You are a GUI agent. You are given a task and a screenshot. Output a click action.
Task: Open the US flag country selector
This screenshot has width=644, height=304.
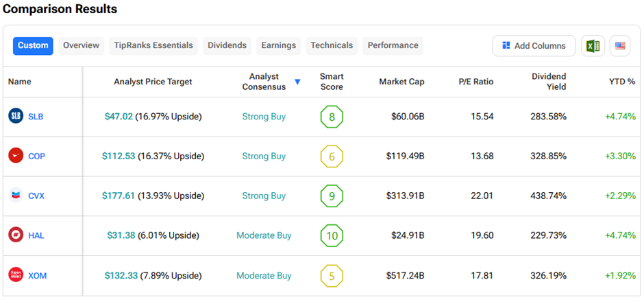620,46
